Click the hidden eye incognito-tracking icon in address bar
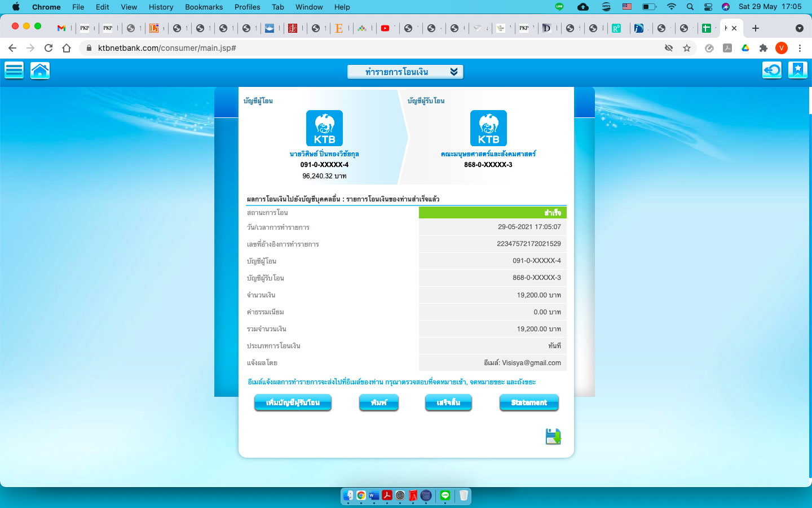The width and height of the screenshot is (812, 508). tap(669, 48)
